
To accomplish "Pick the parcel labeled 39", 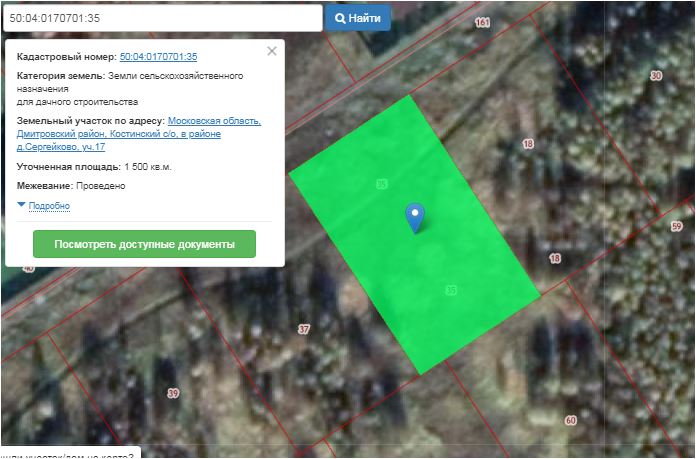I will pos(173,393).
